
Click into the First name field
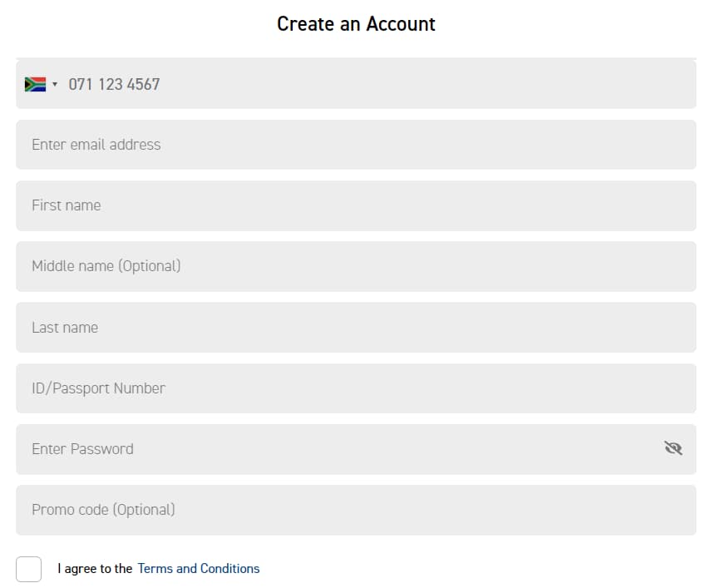356,205
